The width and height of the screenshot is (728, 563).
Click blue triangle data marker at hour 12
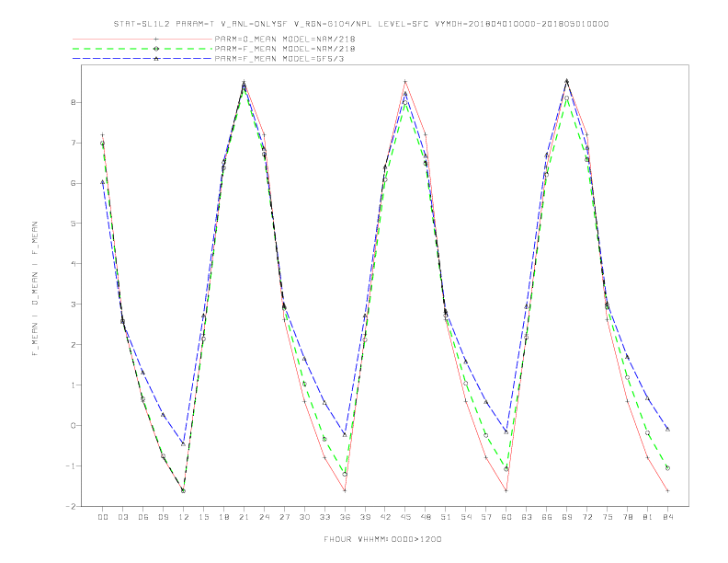click(183, 444)
